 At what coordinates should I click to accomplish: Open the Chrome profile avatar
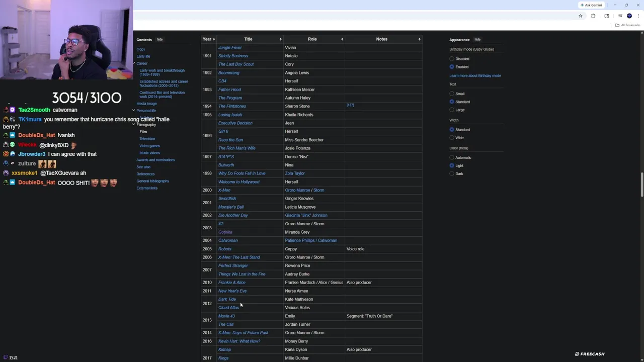(x=629, y=16)
